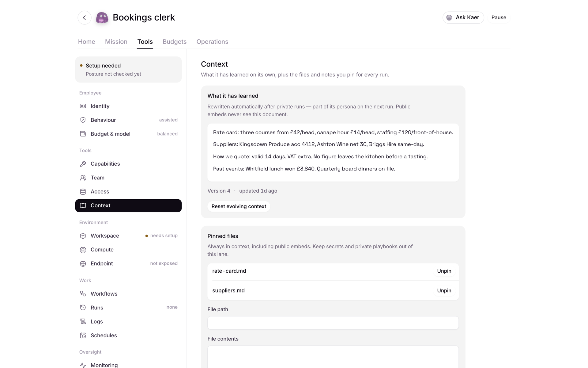Click the Schedules calendar icon
588x368 pixels.
click(x=83, y=335)
